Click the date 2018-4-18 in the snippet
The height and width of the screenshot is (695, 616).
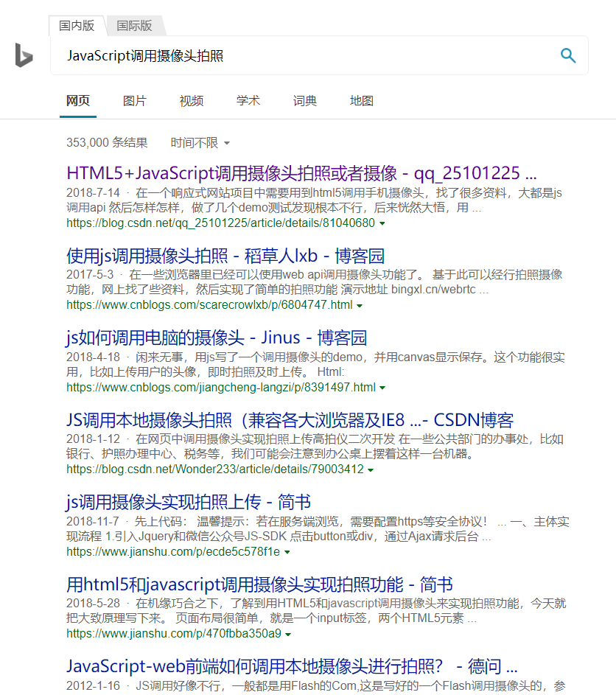coord(93,357)
